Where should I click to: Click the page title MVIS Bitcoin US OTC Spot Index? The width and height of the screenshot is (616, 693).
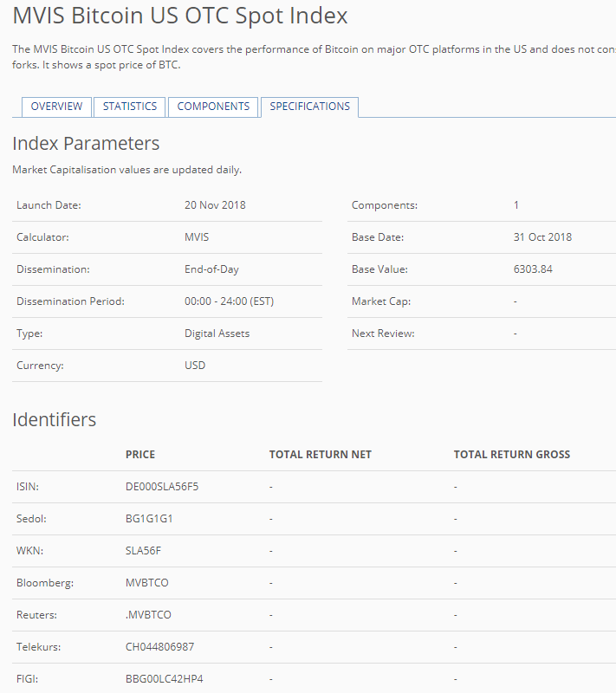[x=180, y=16]
